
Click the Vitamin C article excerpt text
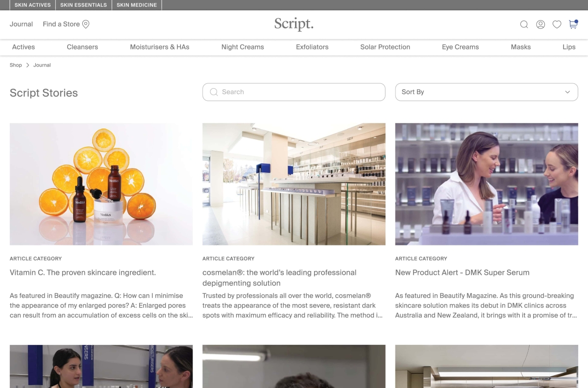tap(101, 306)
